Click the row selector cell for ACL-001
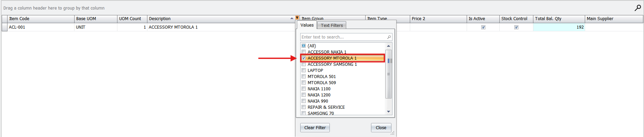This screenshot has height=137, width=644. point(4,27)
